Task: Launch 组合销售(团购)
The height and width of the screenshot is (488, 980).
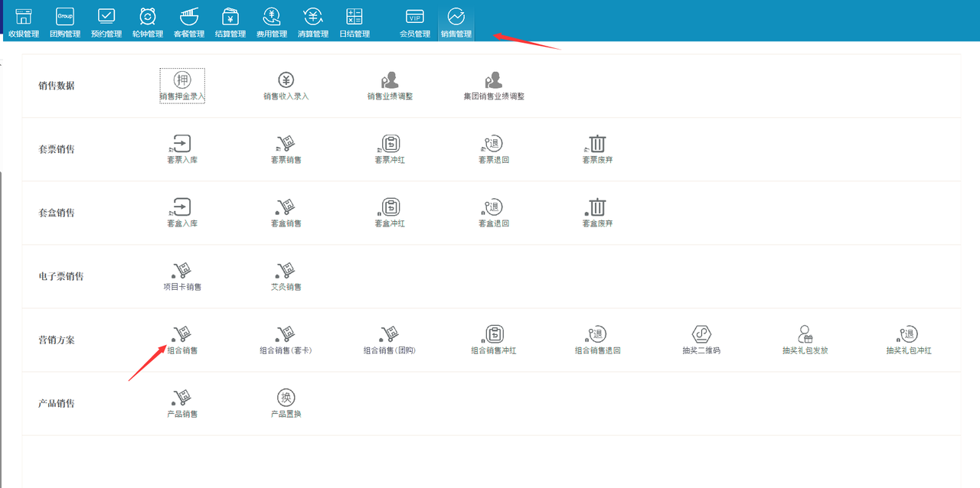Action: pyautogui.click(x=390, y=334)
